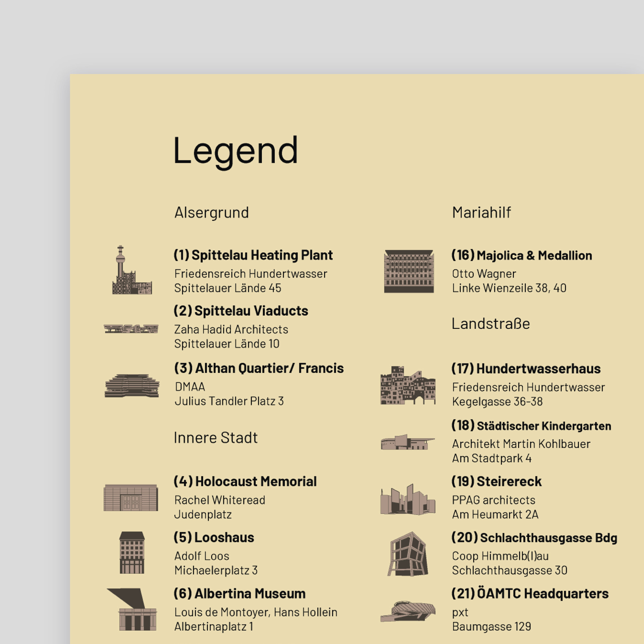Screen dimensions: 644x644
Task: Select the Zaha Hadid Architects text
Action: point(231,329)
